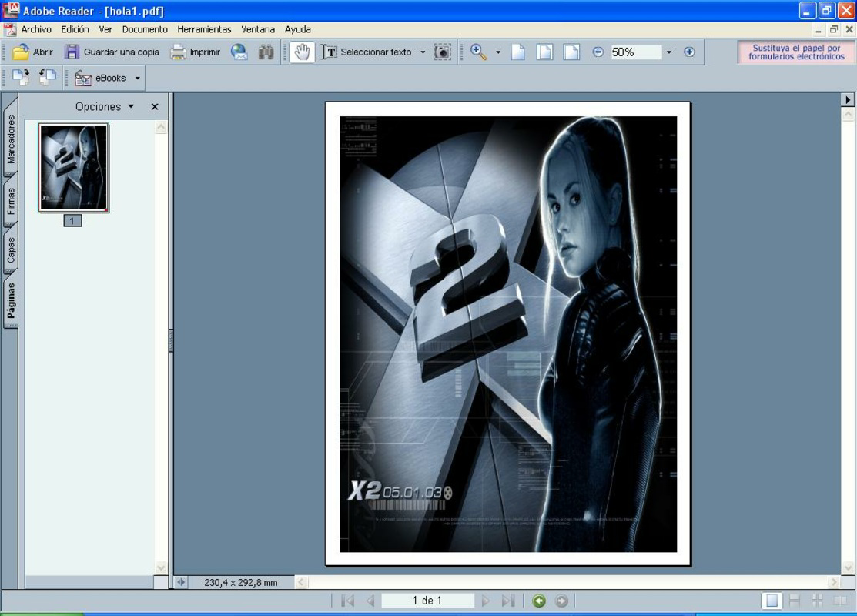Viewport: 857px width, 616px height.
Task: Click Fit Width view icon
Action: [x=571, y=52]
